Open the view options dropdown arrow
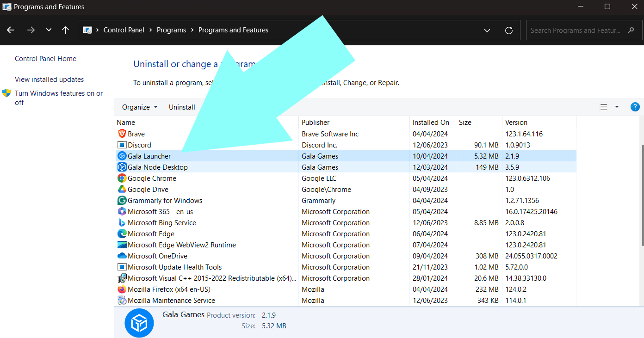This screenshot has width=644, height=338. (617, 107)
